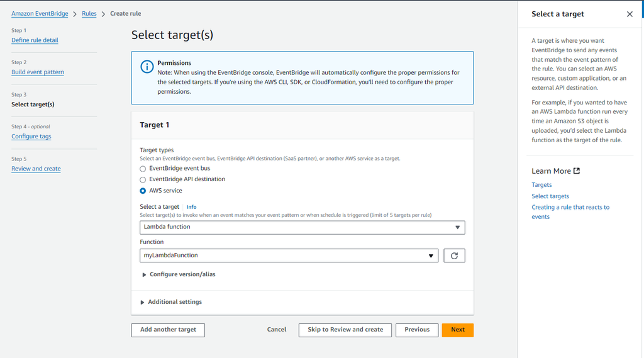Open Amazon EventBridge breadcrumb link

(x=40, y=14)
